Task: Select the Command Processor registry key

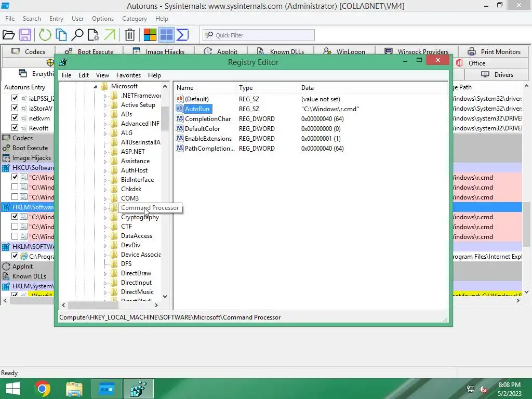Action: pos(150,208)
